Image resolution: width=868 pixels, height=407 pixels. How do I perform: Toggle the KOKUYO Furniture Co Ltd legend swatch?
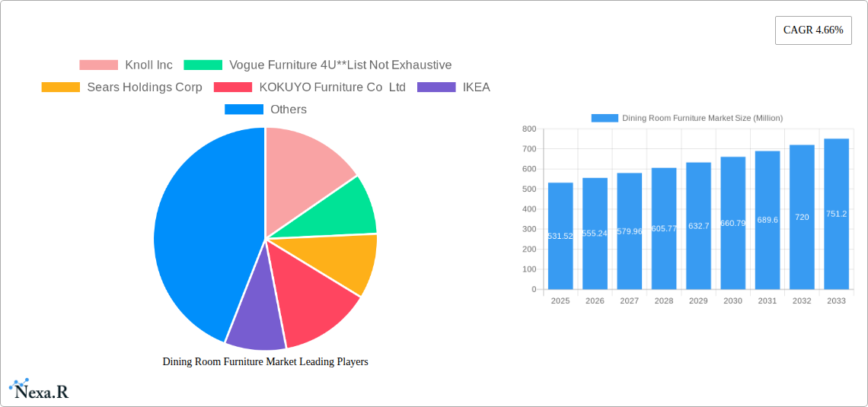233,87
